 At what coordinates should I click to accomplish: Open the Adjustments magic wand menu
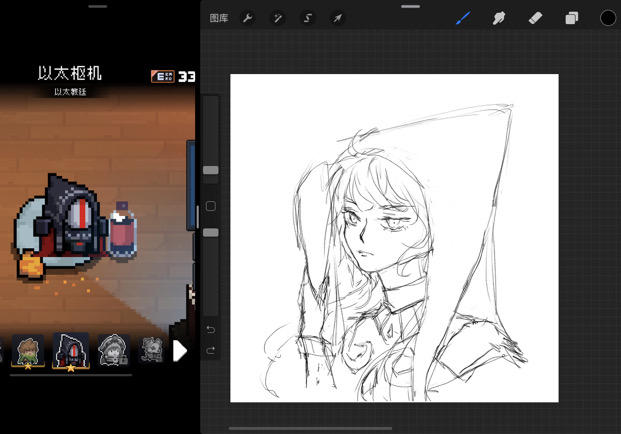(278, 18)
